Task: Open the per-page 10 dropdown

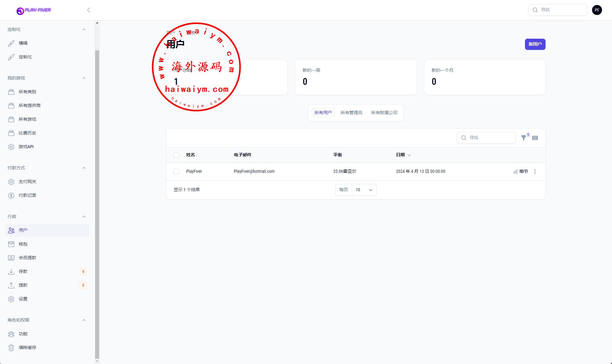Action: [364, 190]
